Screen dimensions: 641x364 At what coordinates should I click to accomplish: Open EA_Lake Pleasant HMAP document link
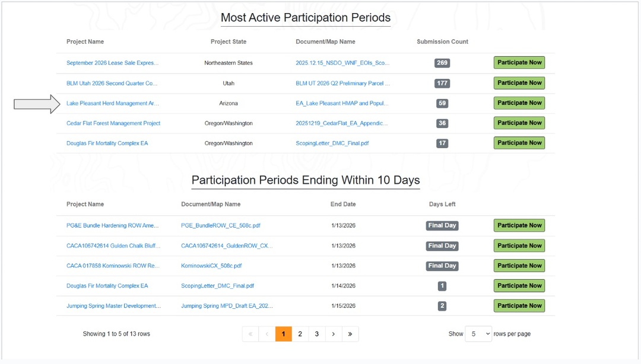342,103
